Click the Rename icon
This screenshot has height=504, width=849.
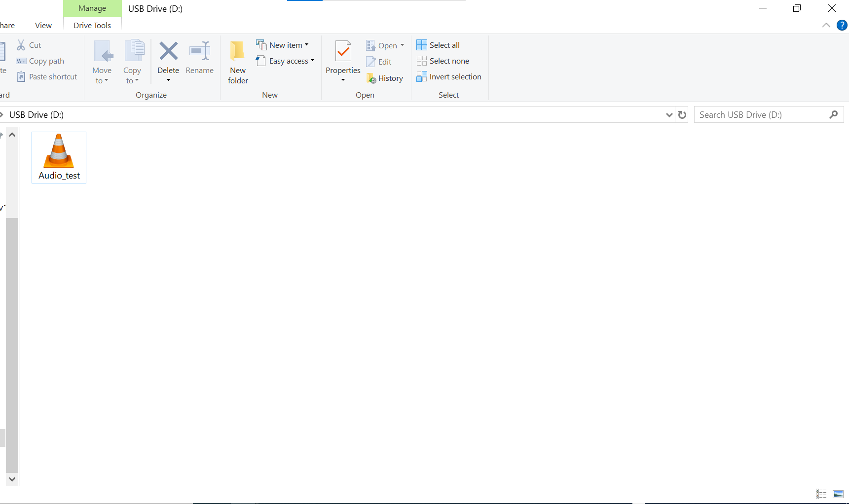[x=199, y=51]
